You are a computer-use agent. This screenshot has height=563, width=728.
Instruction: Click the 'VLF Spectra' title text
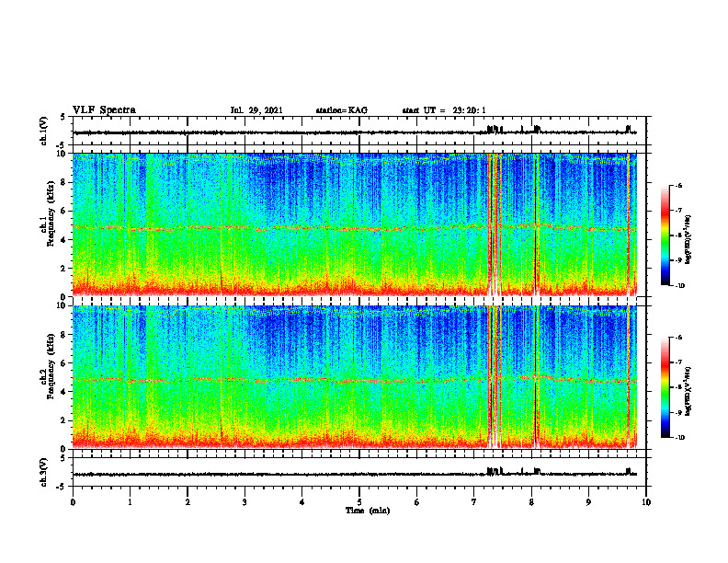pos(104,110)
